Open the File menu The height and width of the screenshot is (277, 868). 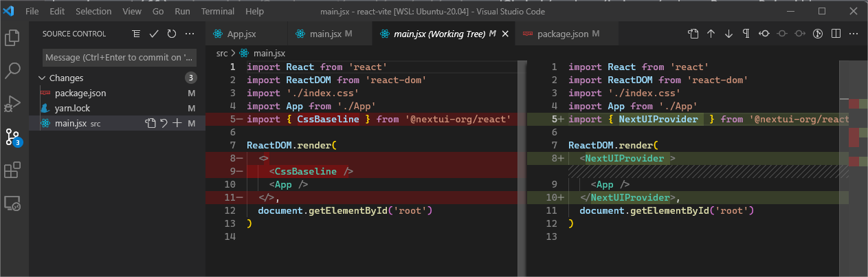[x=32, y=12]
